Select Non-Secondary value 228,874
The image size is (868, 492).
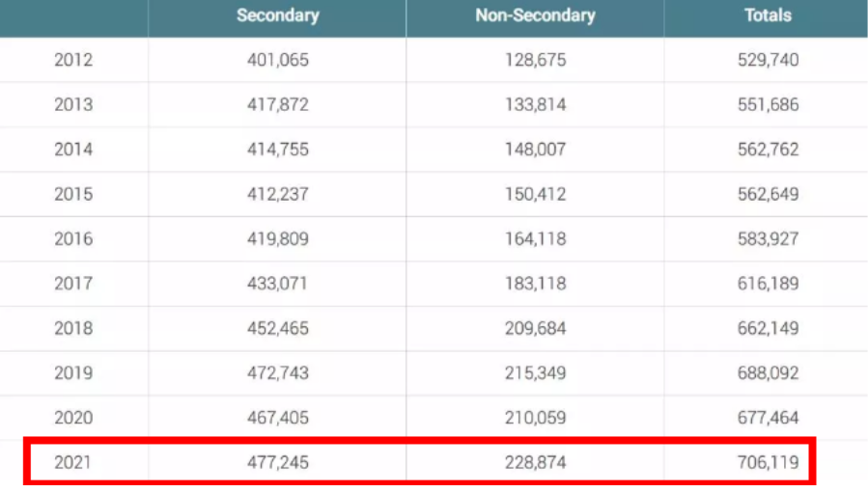[x=535, y=463]
